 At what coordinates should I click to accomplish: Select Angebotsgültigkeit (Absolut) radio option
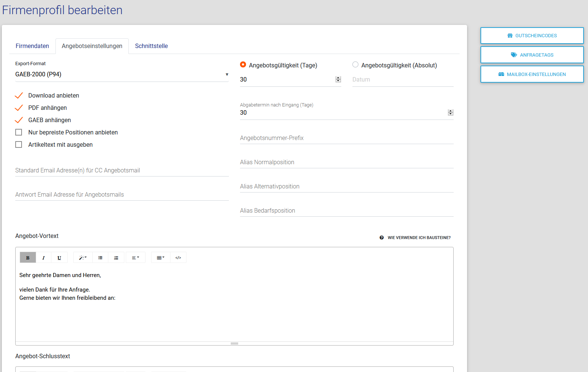pos(355,65)
